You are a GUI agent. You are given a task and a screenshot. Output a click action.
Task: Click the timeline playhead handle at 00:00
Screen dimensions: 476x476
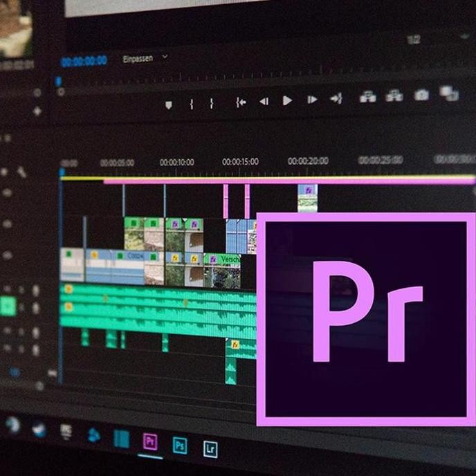[x=62, y=172]
